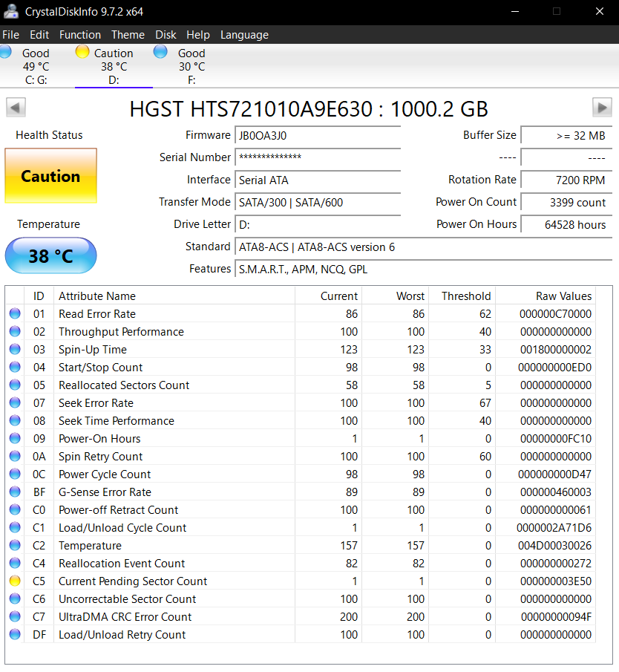Click the yellow Caution health status button
The height and width of the screenshot is (672, 619).
pyautogui.click(x=51, y=176)
